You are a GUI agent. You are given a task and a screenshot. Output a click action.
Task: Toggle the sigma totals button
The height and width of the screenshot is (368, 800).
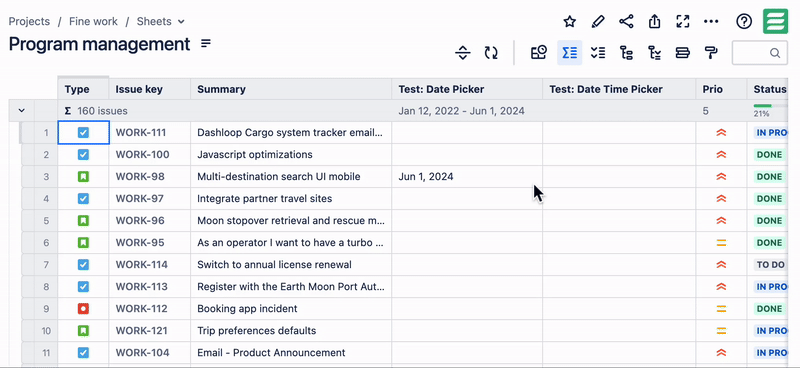coord(569,53)
